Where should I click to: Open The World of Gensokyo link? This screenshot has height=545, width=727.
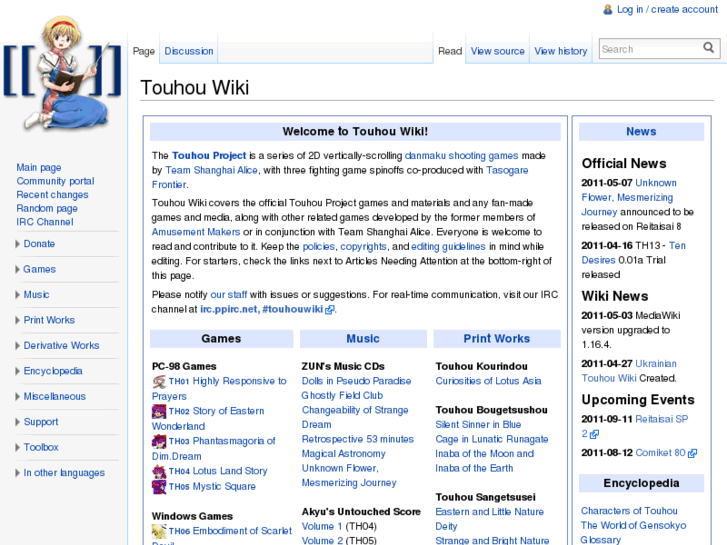click(633, 526)
